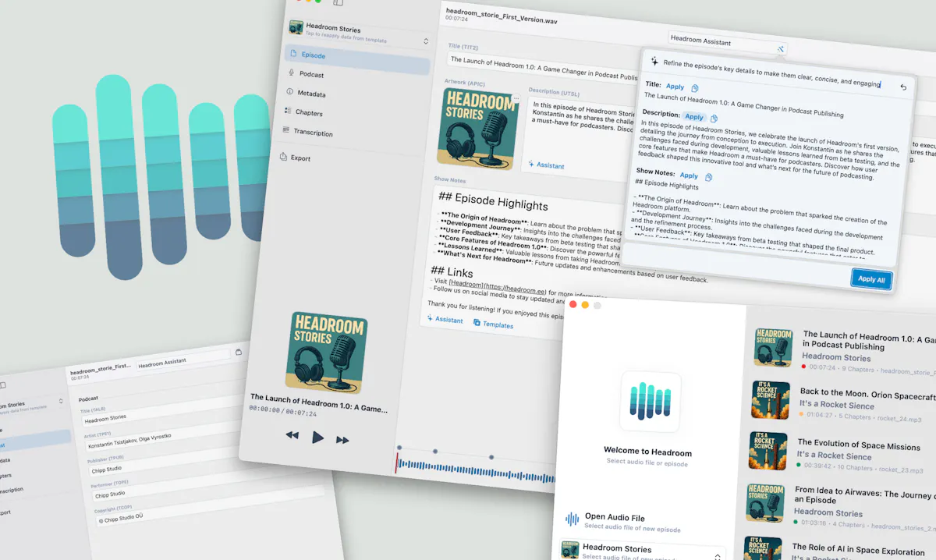Screen dimensions: 936x560
Task: Apply the suggested Description
Action: point(694,117)
